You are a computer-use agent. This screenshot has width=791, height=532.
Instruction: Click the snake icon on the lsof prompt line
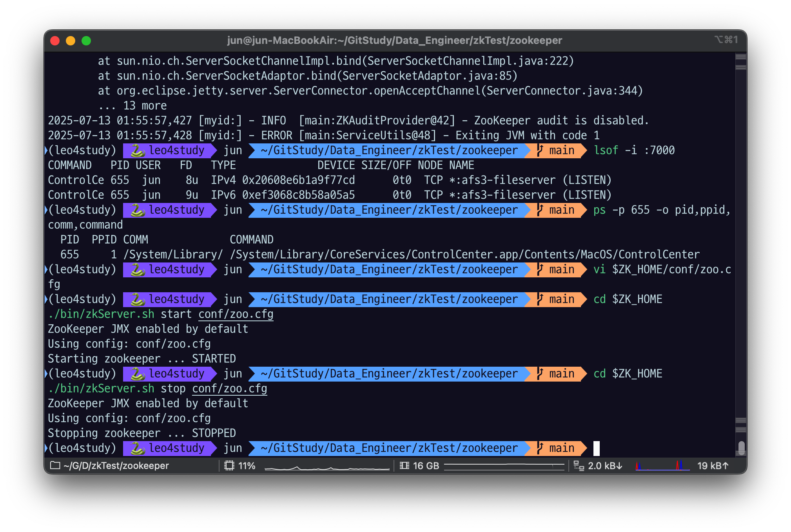[137, 150]
